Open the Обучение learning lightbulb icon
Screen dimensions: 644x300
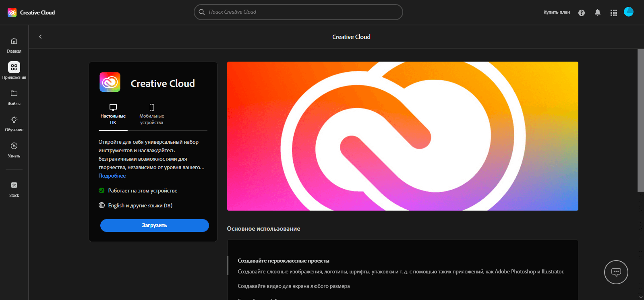pyautogui.click(x=14, y=120)
